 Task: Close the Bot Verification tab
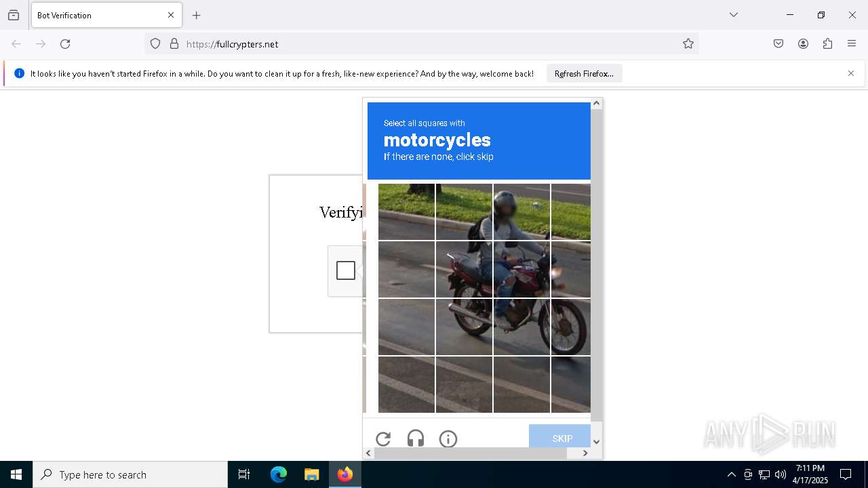click(x=171, y=15)
